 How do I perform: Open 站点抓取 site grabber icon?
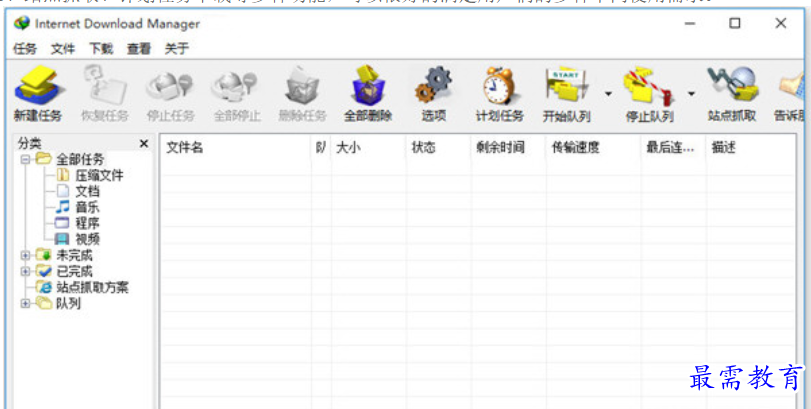pos(732,86)
